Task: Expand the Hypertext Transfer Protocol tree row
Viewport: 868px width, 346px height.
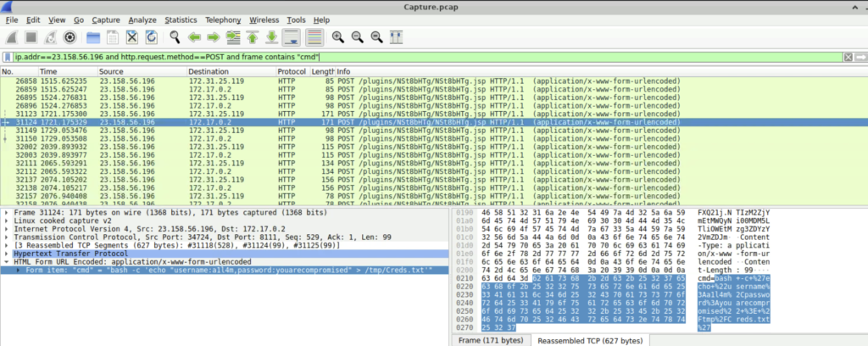Action: (7, 253)
